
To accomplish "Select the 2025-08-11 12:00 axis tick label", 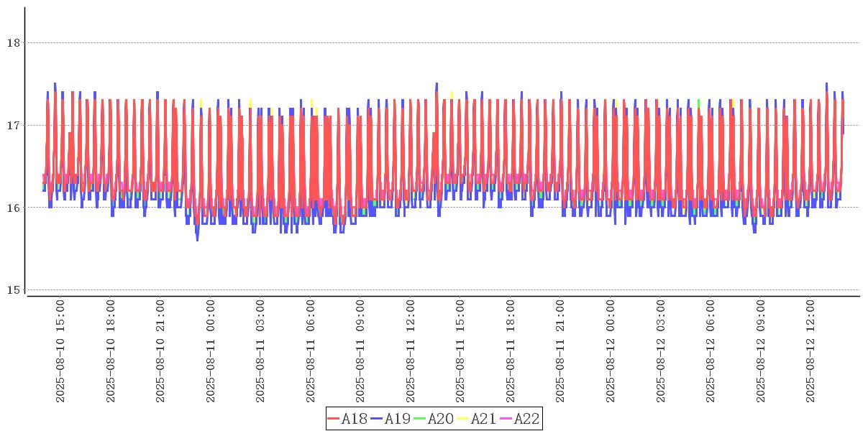I will point(411,351).
